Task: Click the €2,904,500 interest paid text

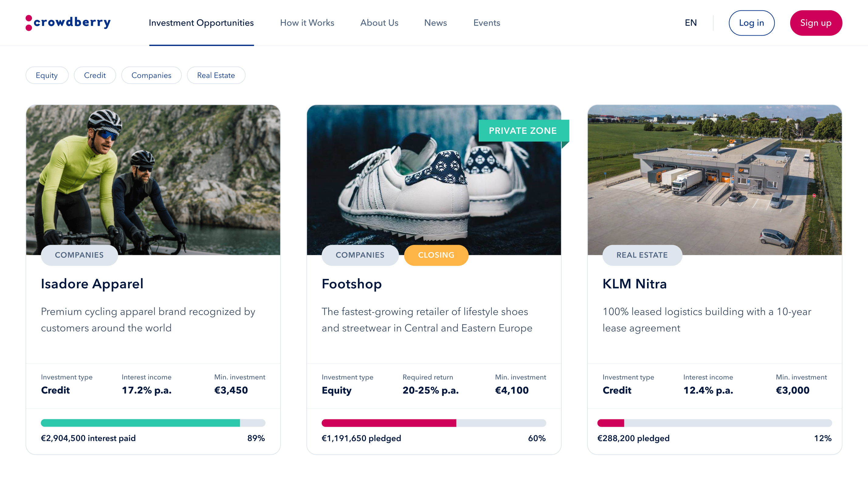Action: (x=88, y=438)
